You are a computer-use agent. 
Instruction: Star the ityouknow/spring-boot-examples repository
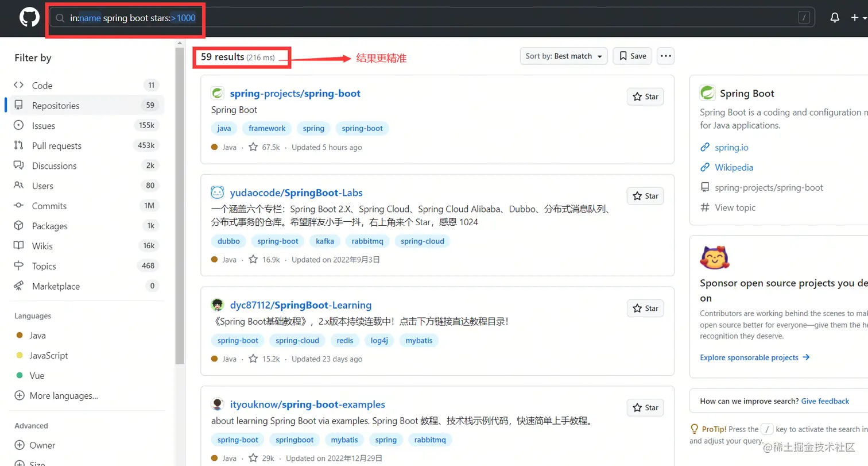coord(645,408)
